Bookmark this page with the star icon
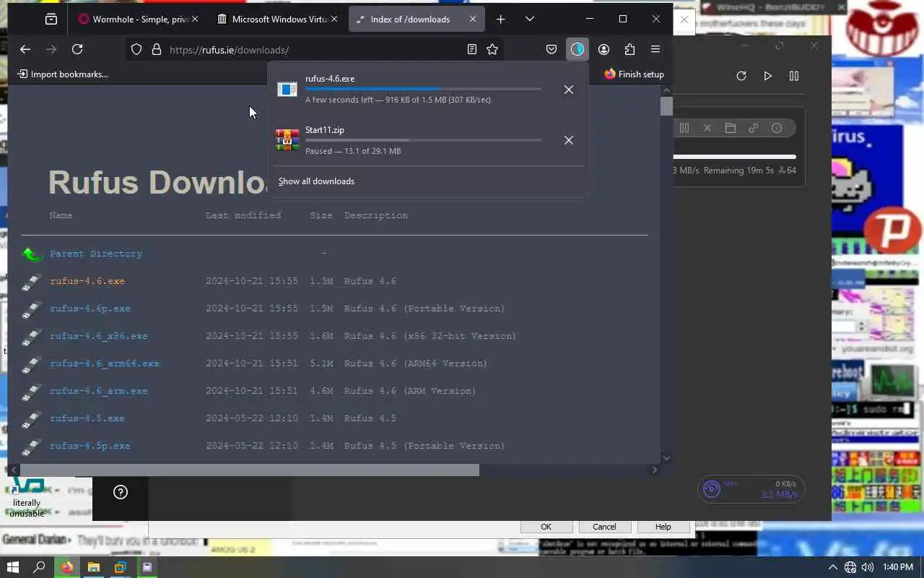The width and height of the screenshot is (924, 578). pyautogui.click(x=492, y=49)
